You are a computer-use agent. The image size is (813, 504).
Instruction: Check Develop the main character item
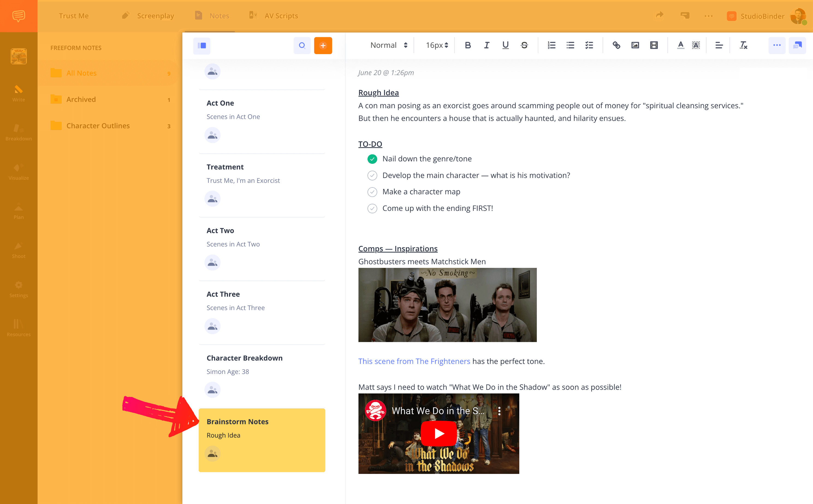(x=372, y=175)
